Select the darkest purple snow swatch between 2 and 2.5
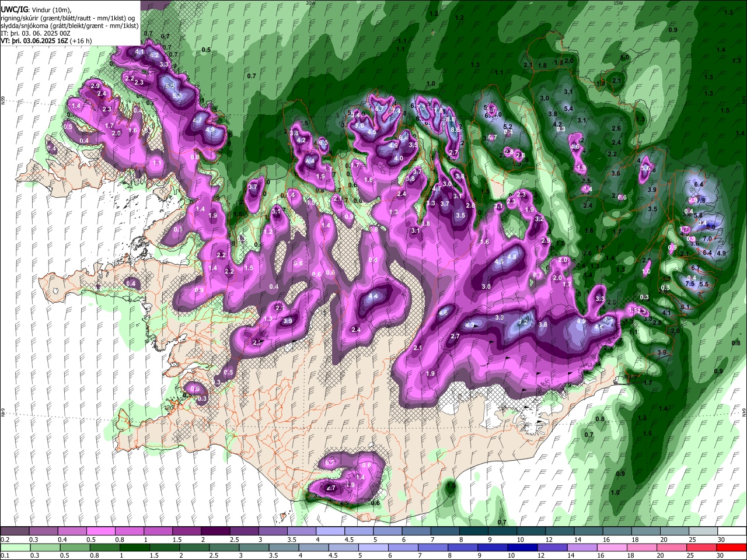The height and width of the screenshot is (560, 747). point(215,531)
